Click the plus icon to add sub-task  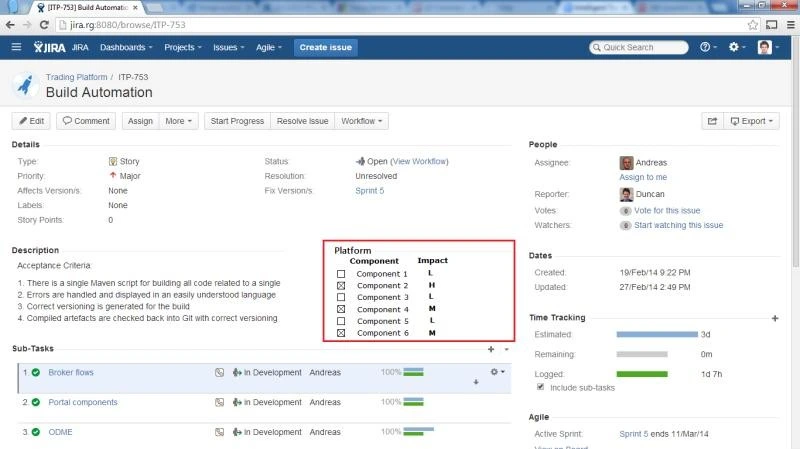point(490,349)
